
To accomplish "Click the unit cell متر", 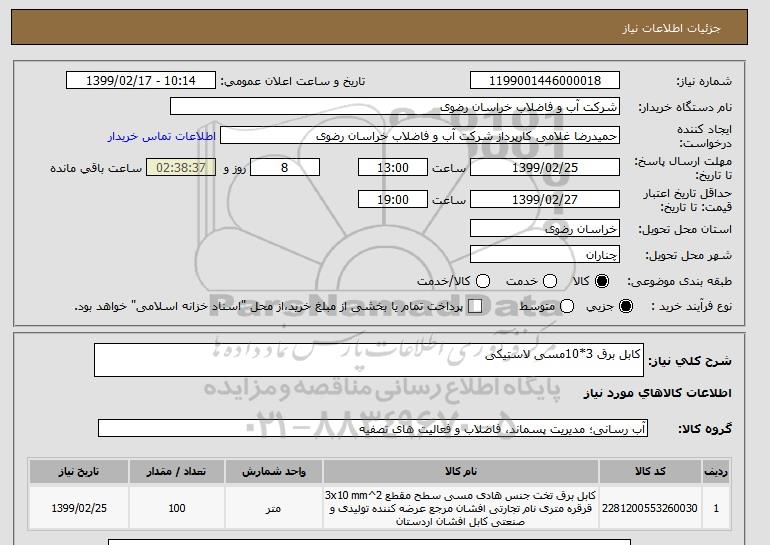I will coord(274,508).
